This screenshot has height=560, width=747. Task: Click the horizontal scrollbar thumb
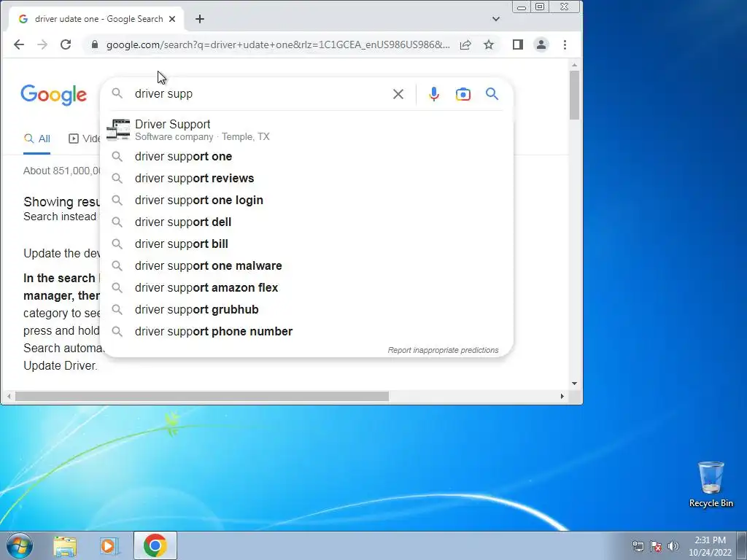[x=202, y=396]
